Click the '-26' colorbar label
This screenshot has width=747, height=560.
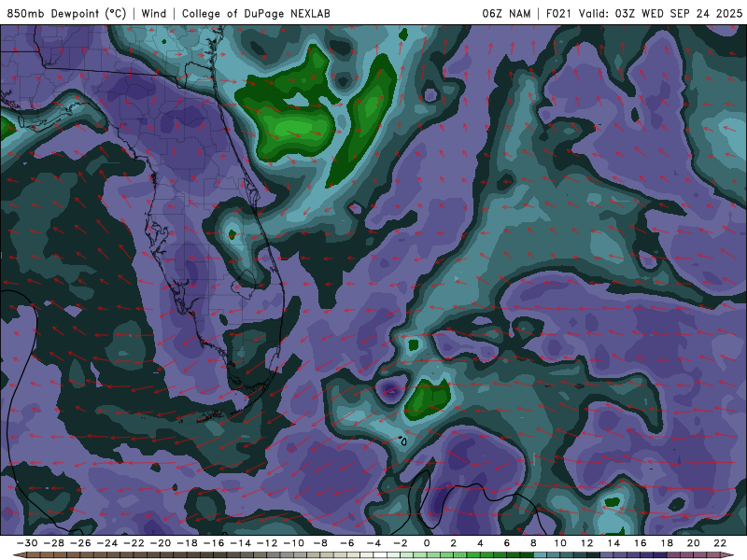pos(80,543)
